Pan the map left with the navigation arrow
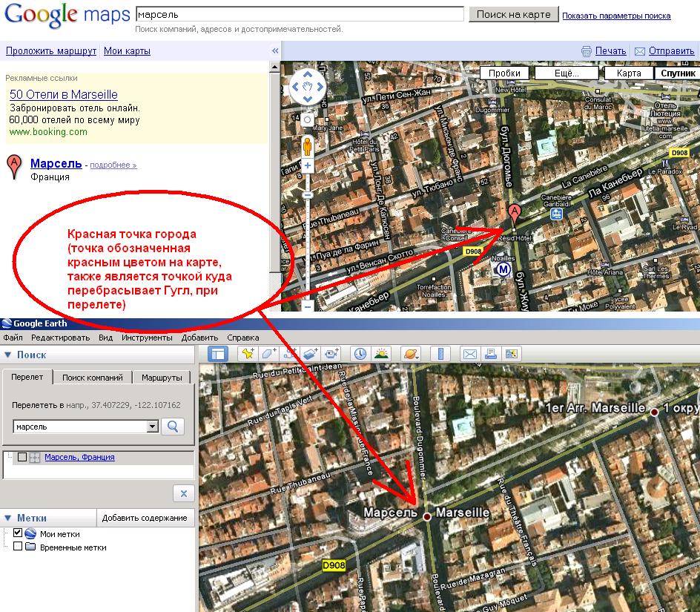The height and width of the screenshot is (612, 700). (x=296, y=87)
